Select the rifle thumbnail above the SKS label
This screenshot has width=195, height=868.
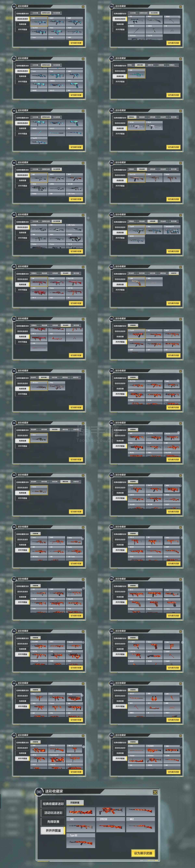click(x=81, y=811)
